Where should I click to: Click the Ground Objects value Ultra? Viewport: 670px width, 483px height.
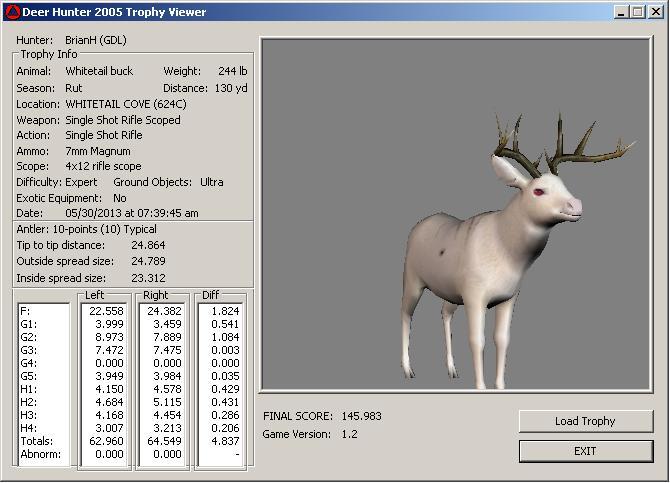coord(212,182)
